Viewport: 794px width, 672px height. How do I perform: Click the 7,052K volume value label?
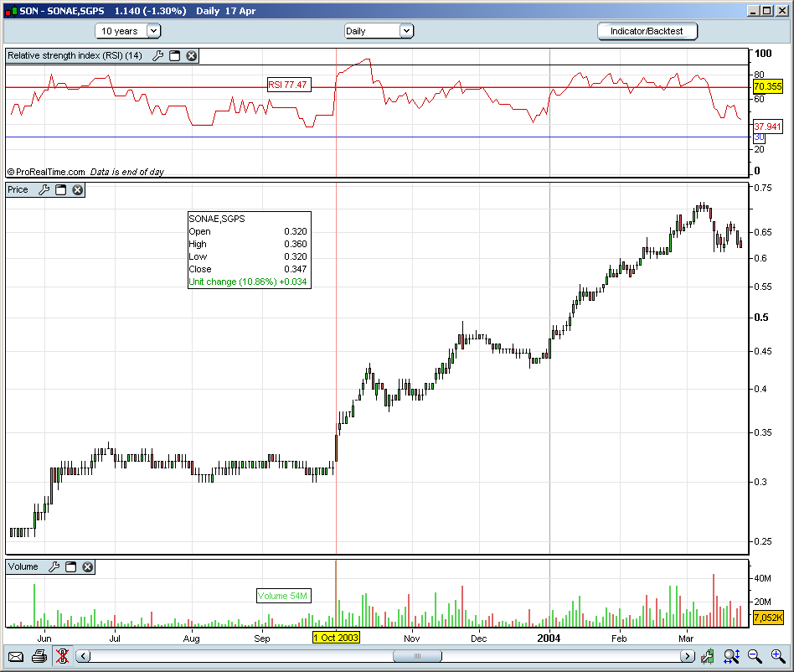point(768,618)
